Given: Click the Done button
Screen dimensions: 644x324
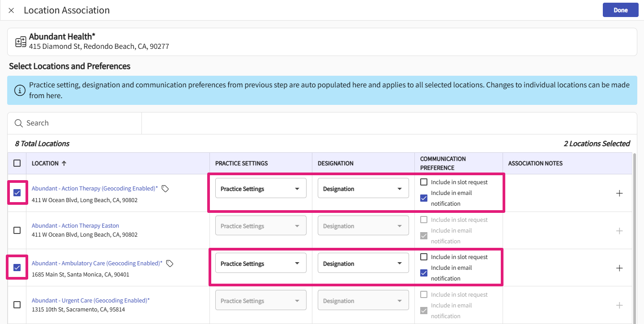Looking at the screenshot, I should click(x=620, y=10).
